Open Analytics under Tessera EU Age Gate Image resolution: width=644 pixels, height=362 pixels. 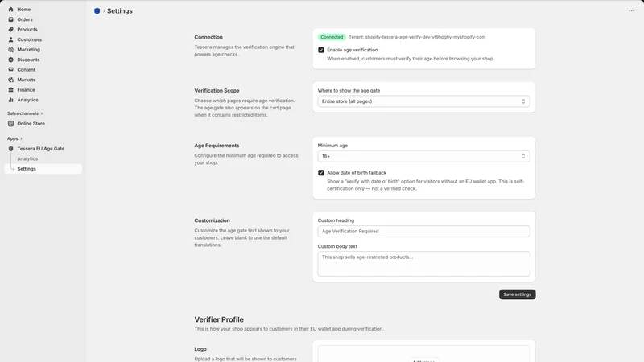43,158
